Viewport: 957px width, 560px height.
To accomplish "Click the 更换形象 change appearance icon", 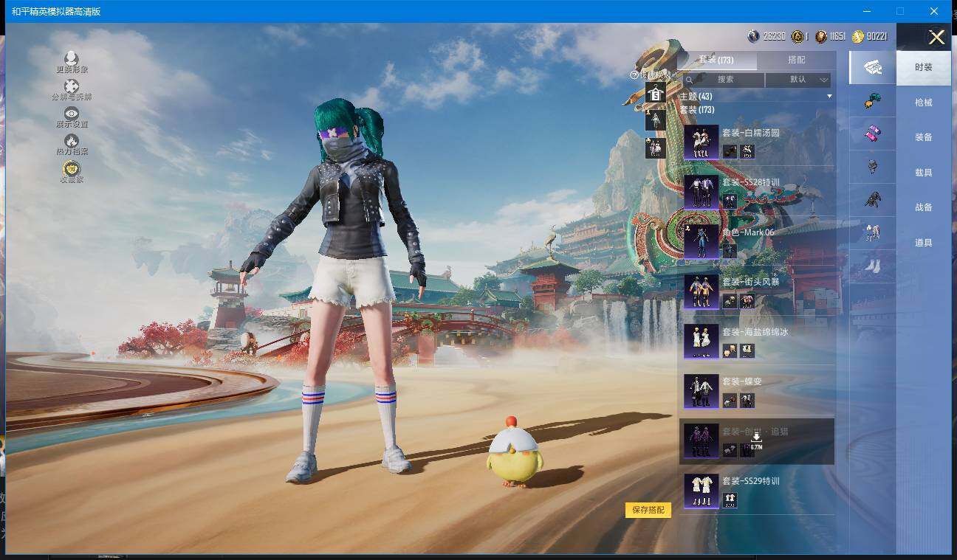I will point(72,59).
